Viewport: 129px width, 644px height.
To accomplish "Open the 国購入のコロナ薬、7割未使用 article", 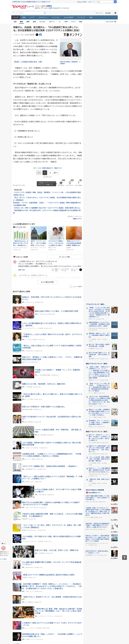I will coord(44,384).
